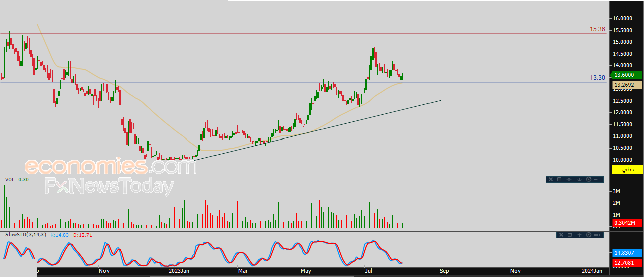The image size is (644, 277).
Task: Close the VOL indicator panel
Action: pyautogui.click(x=551, y=179)
